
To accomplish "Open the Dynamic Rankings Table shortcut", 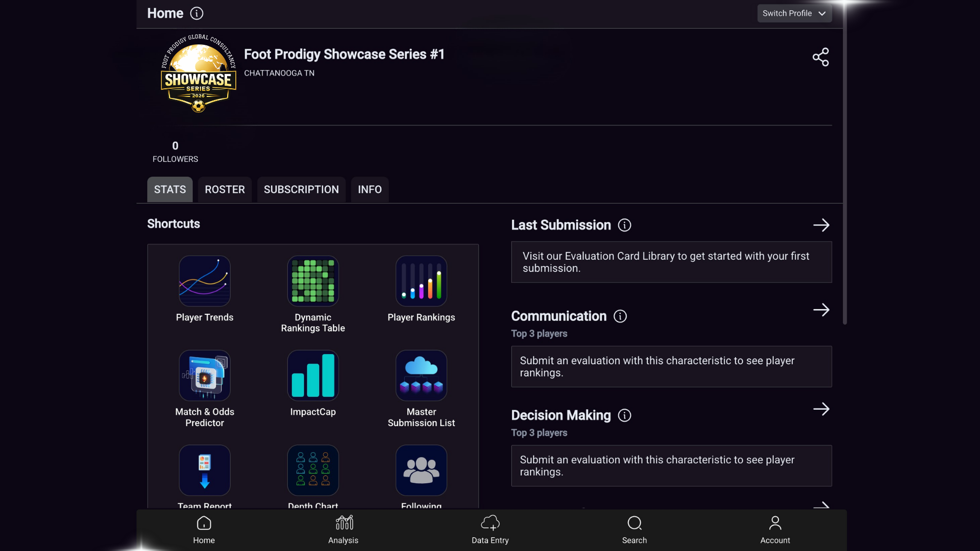I will (x=313, y=281).
